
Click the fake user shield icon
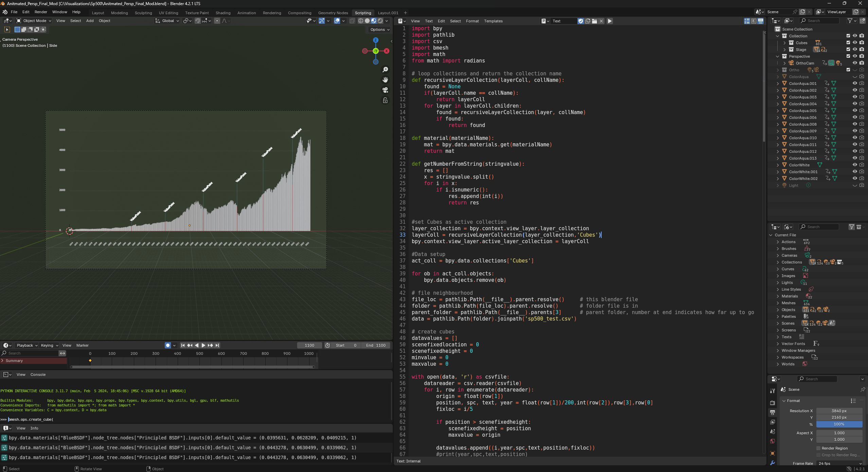pos(581,21)
